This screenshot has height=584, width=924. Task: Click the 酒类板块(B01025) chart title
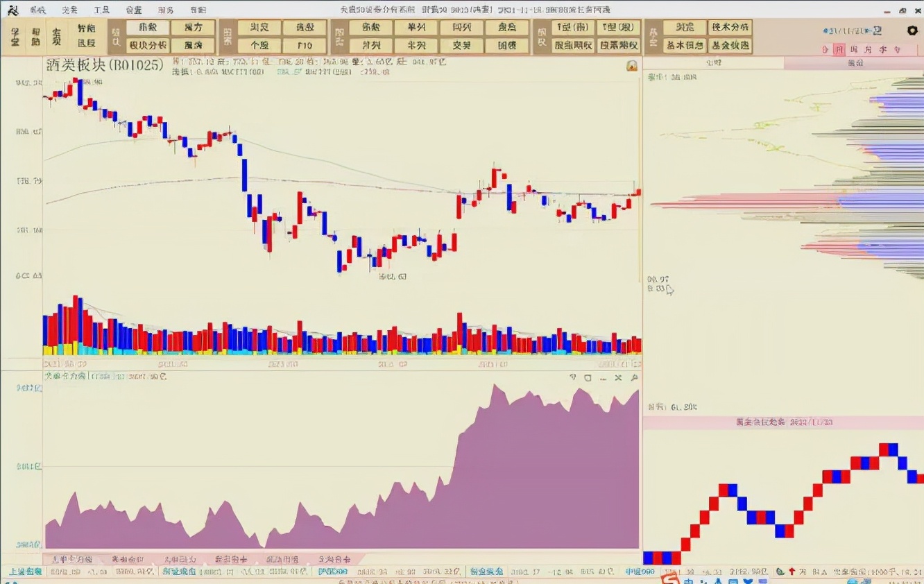click(104, 65)
